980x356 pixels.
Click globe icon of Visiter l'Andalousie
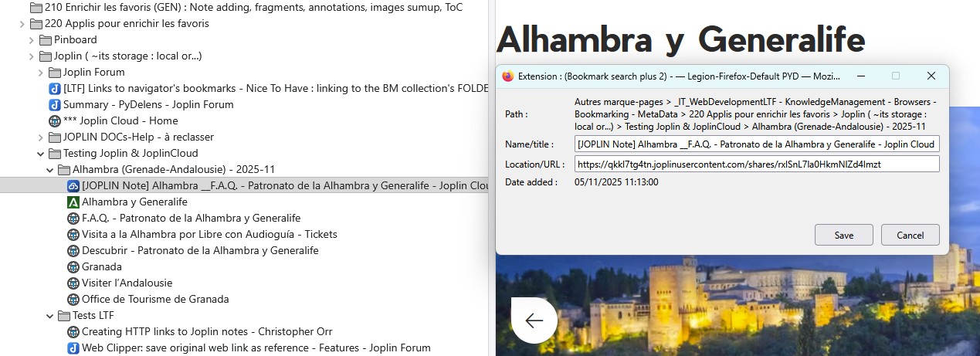73,283
